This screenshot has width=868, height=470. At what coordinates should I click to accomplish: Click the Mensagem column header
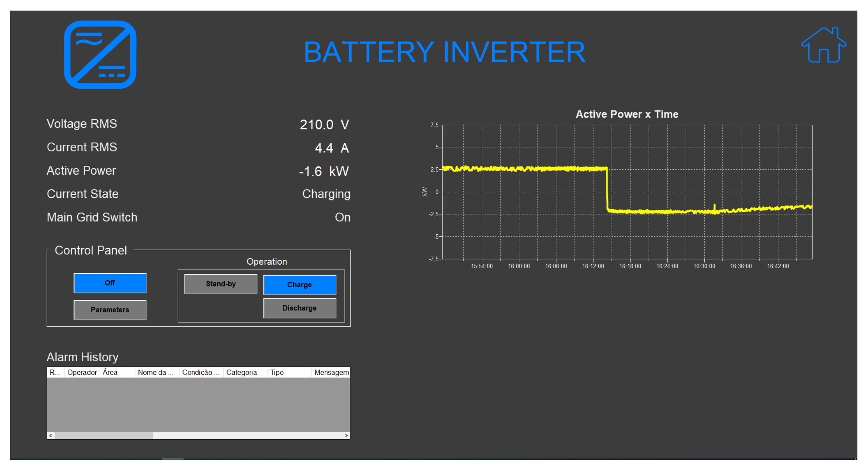(331, 373)
